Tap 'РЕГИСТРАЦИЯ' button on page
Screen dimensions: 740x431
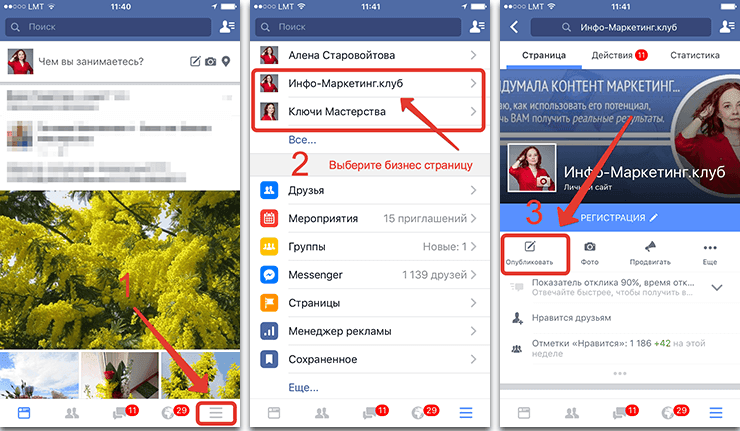(619, 218)
